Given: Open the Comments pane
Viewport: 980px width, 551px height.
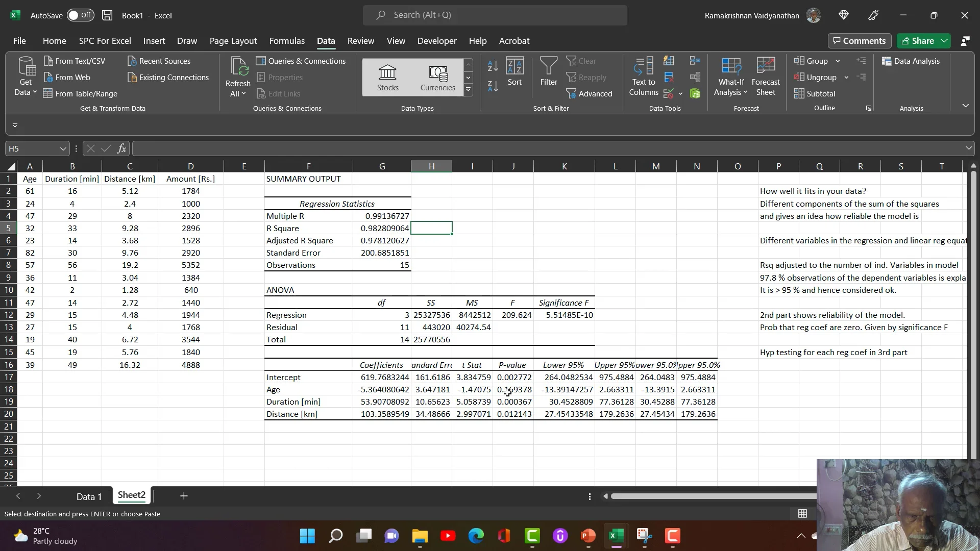Looking at the screenshot, I should point(860,40).
